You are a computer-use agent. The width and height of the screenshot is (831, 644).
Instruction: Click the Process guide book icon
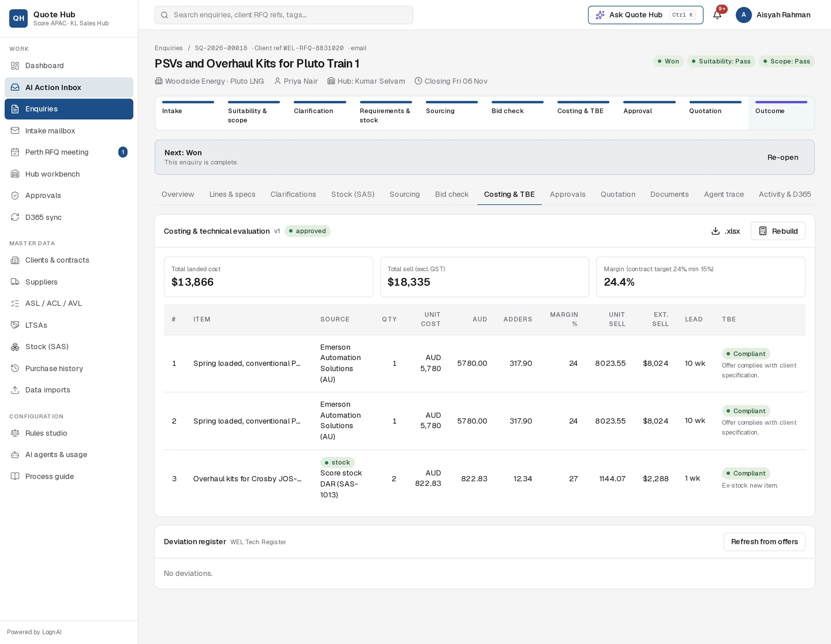tap(15, 476)
